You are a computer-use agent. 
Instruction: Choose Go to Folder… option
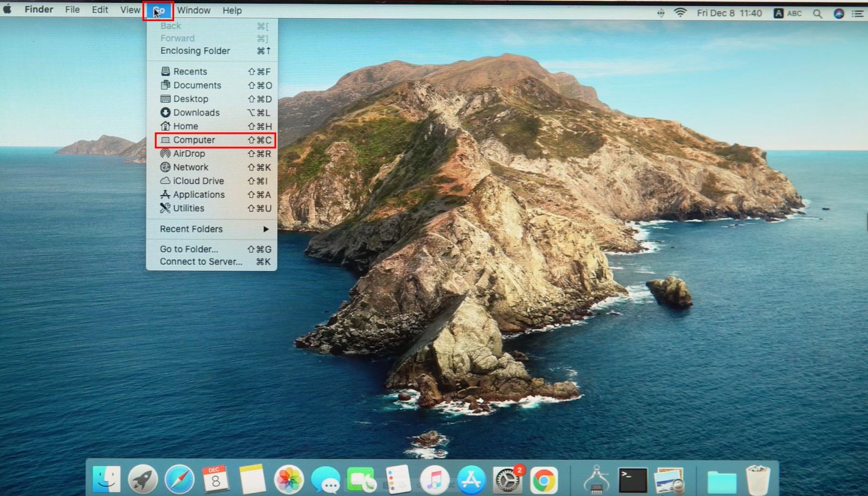click(212, 249)
